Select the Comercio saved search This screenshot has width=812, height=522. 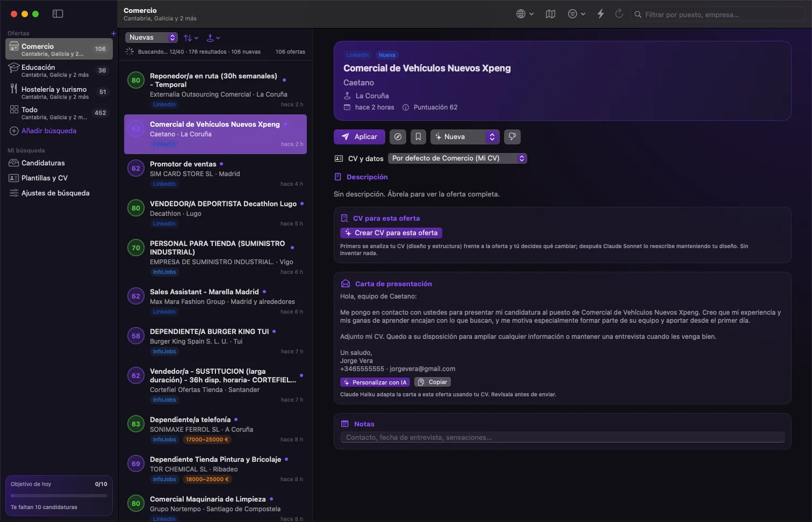click(x=59, y=49)
